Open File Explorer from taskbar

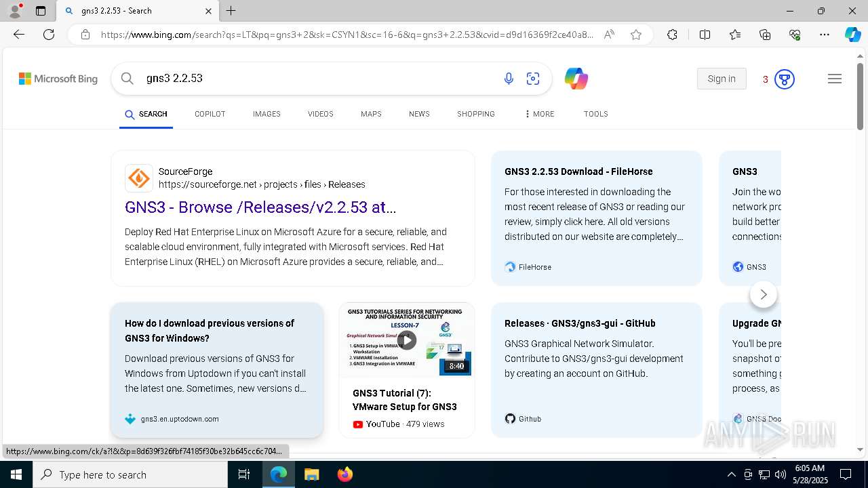click(311, 474)
